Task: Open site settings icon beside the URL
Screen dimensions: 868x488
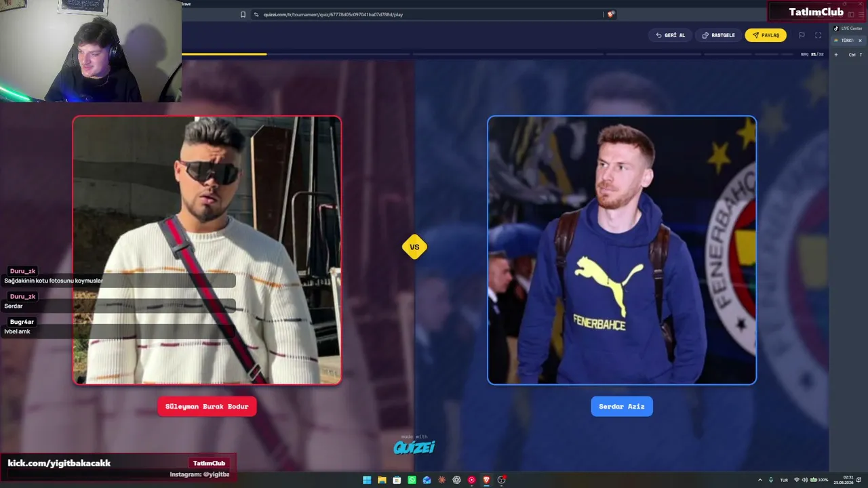Action: pos(256,14)
